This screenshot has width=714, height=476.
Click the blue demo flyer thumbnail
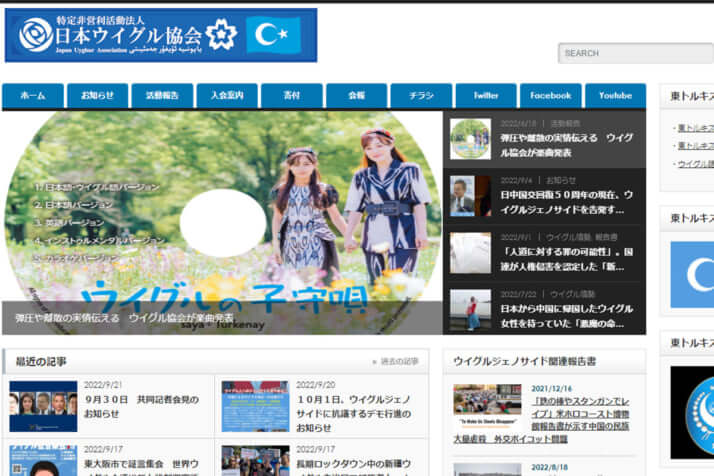point(255,406)
